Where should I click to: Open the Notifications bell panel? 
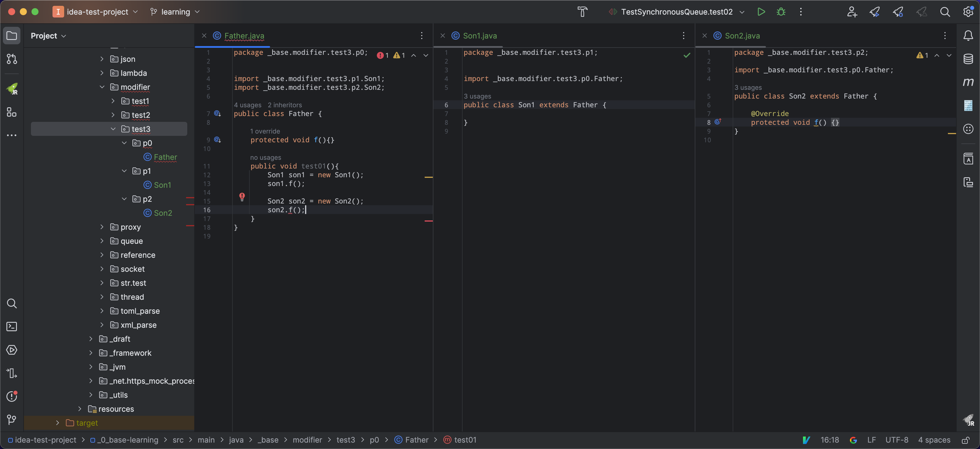[968, 36]
